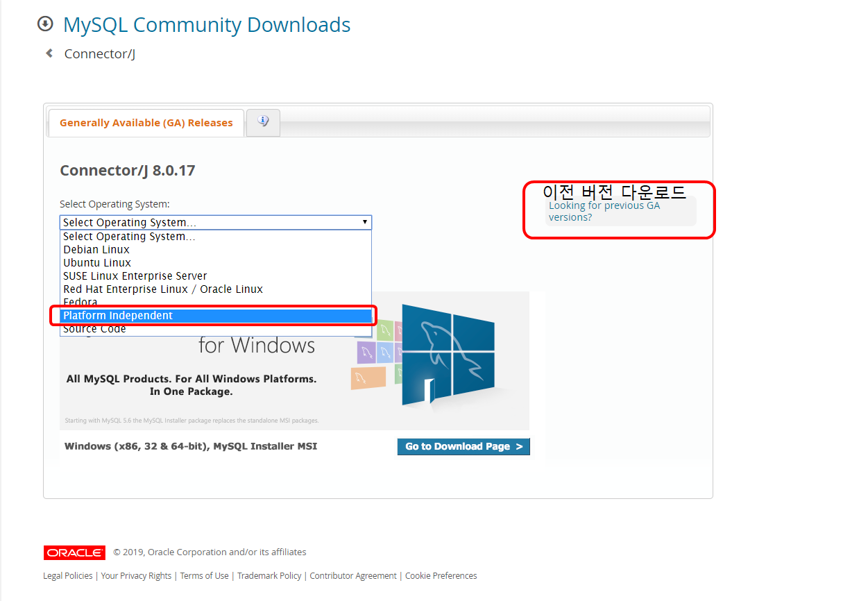This screenshot has height=601, width=868.
Task: Click 'Looking for previous GA versions?' link
Action: tap(604, 212)
